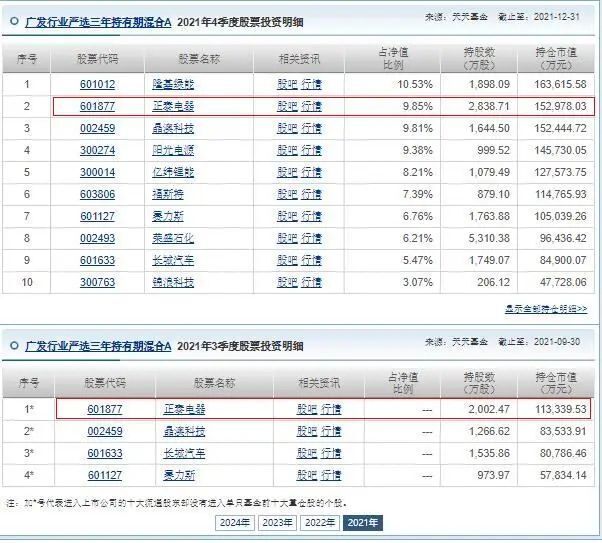Open 行情 link for 锦浪科技 row
602x543 pixels.
[x=311, y=282]
